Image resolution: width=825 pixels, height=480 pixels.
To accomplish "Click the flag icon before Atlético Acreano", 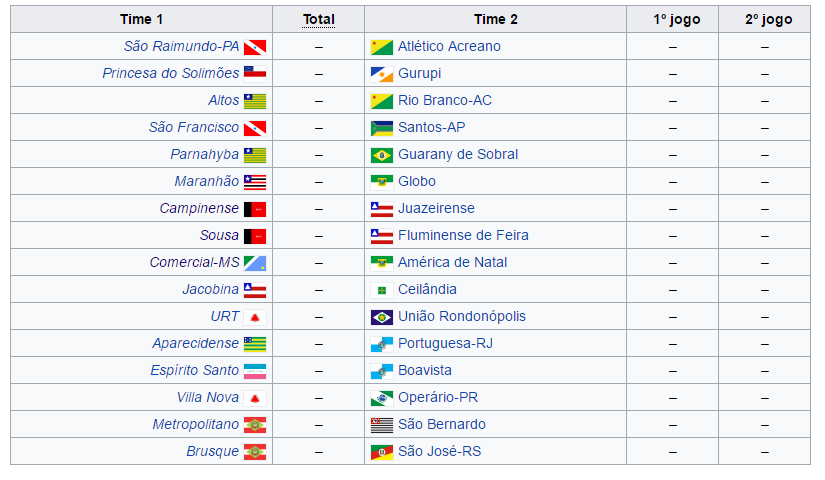I will point(381,47).
